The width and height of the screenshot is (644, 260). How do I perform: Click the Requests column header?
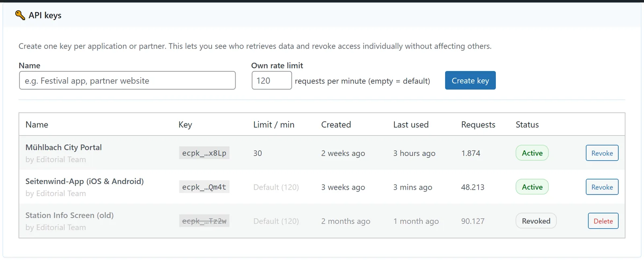(478, 125)
